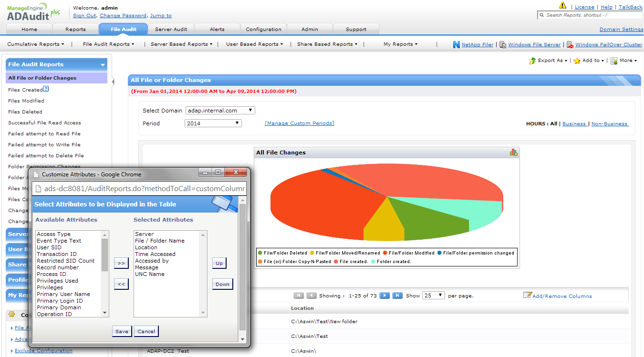Screen dimensions: 644x357
Task: Click the More options icon
Action: tap(614, 61)
